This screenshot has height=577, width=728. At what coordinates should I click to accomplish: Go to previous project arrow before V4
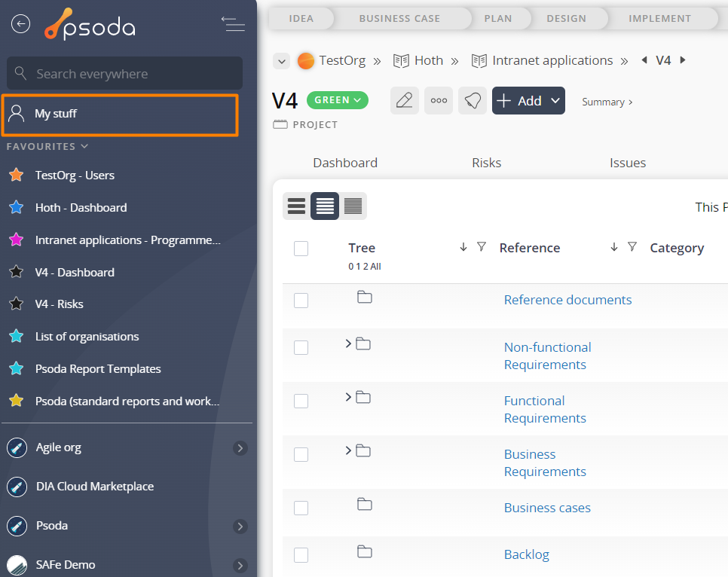pos(644,60)
